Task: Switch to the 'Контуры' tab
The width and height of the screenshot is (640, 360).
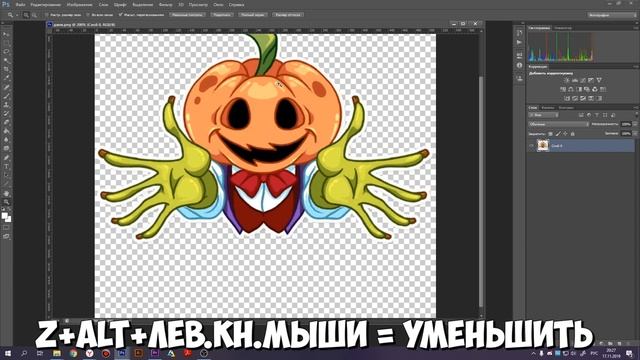Action: click(x=566, y=108)
